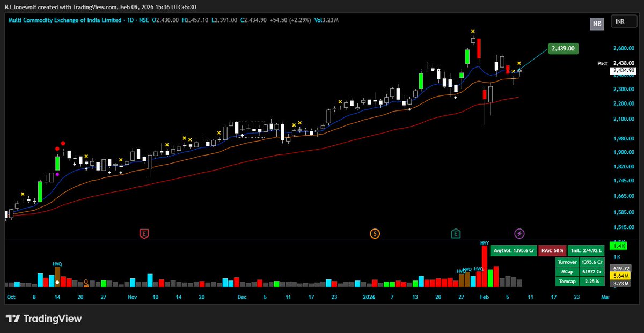This screenshot has width=644, height=333.
Task: Click the NB badge at top right
Action: pyautogui.click(x=597, y=24)
